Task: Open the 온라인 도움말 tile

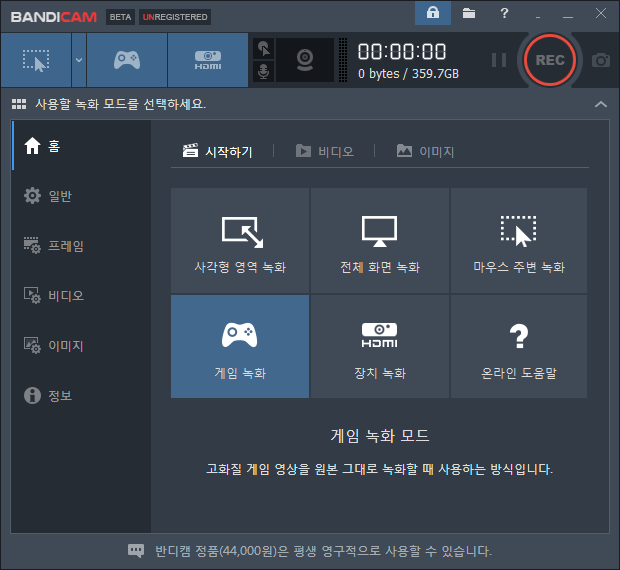Action: pos(519,346)
